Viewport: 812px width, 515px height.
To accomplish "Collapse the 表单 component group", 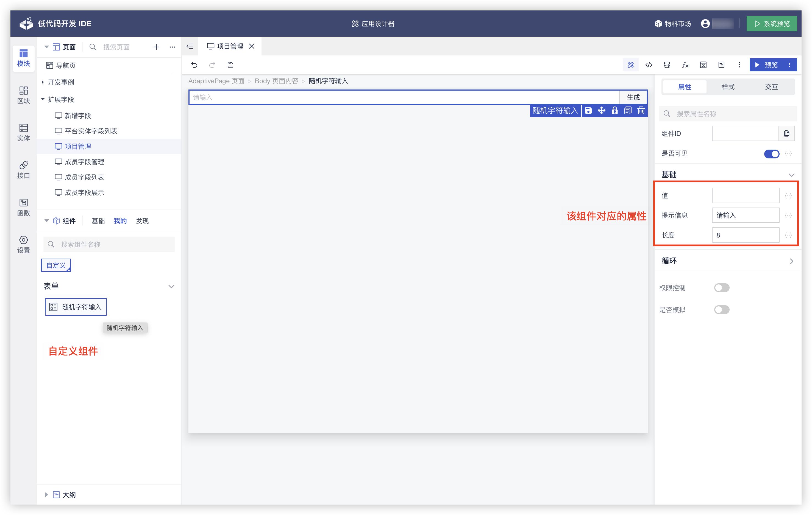I will tap(171, 287).
